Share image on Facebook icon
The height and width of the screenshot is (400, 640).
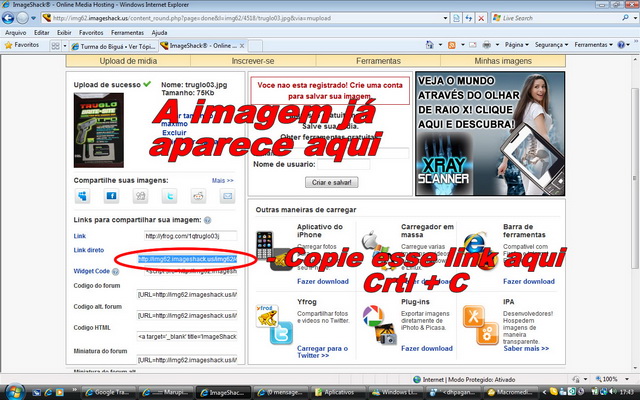(111, 196)
